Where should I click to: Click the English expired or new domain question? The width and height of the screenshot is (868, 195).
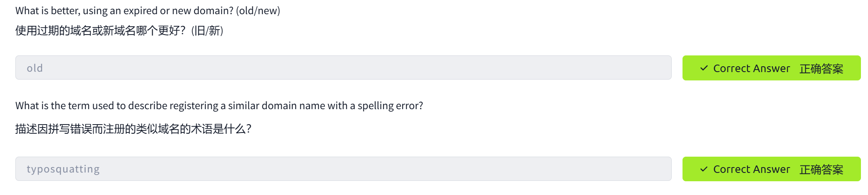click(125, 10)
